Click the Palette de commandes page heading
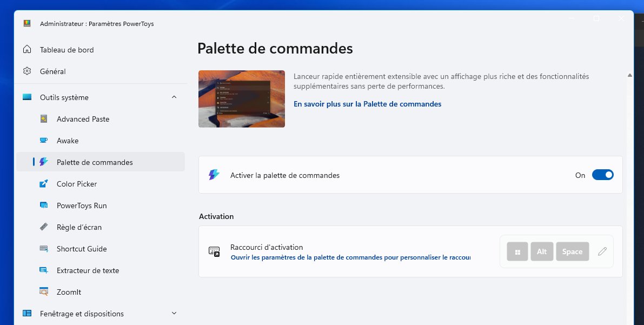 pos(275,49)
